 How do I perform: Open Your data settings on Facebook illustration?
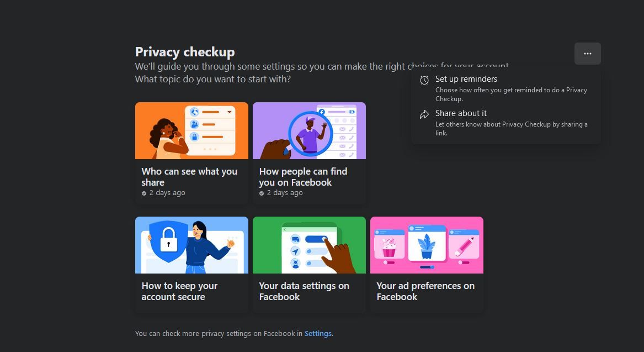click(309, 245)
